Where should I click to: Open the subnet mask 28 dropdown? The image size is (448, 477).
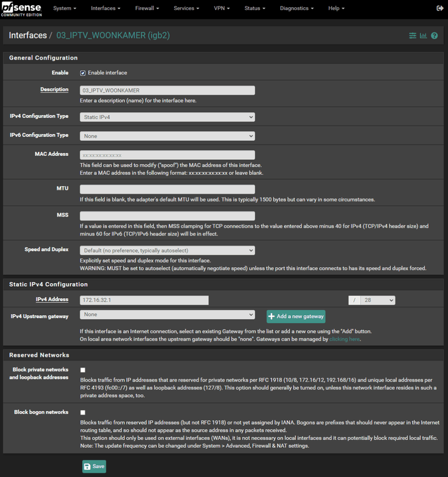(x=378, y=301)
